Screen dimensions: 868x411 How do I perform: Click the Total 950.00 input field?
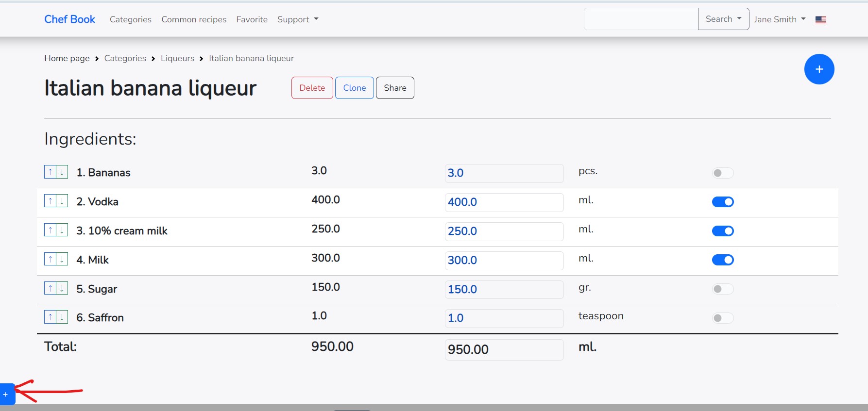(x=504, y=349)
